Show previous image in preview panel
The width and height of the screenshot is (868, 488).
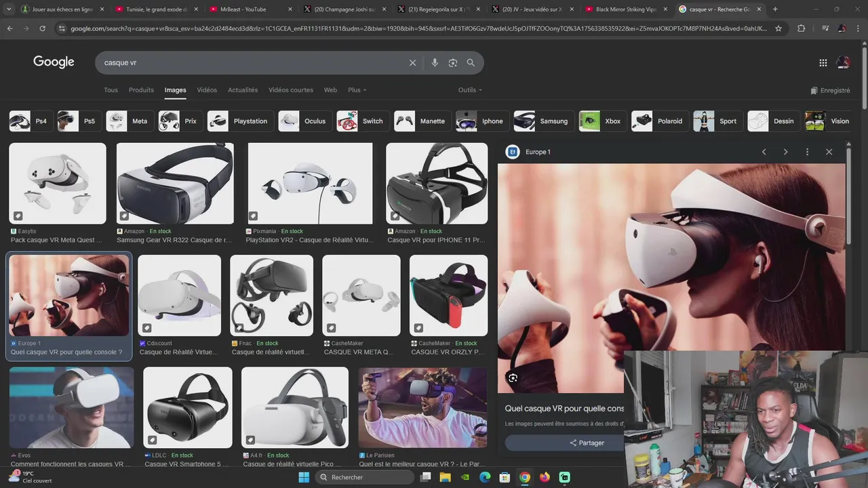pyautogui.click(x=764, y=152)
